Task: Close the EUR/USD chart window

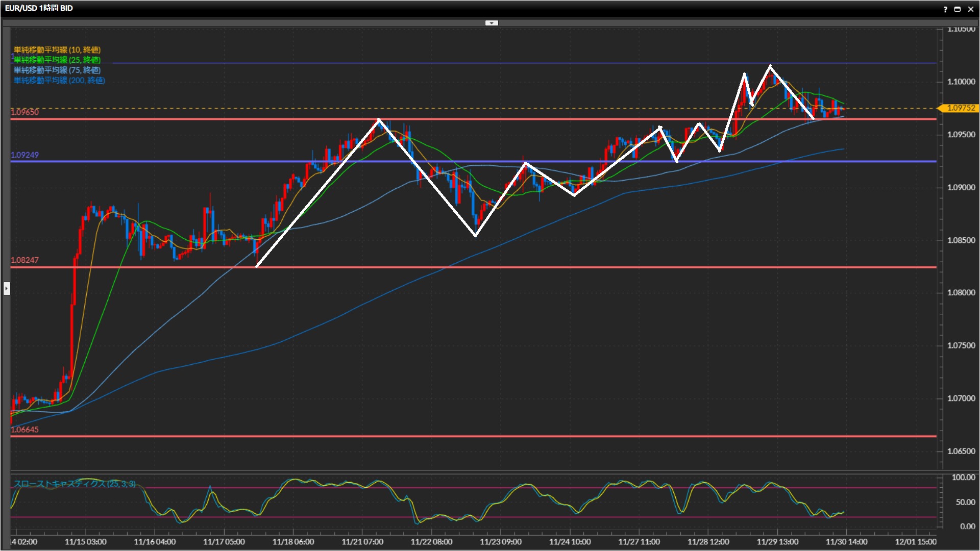Action: [x=971, y=9]
